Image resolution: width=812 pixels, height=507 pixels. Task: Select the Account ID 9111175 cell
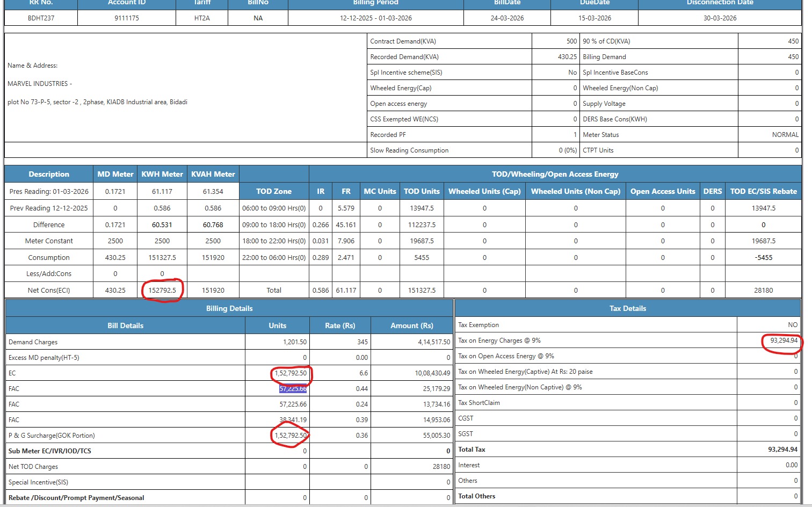pos(126,18)
